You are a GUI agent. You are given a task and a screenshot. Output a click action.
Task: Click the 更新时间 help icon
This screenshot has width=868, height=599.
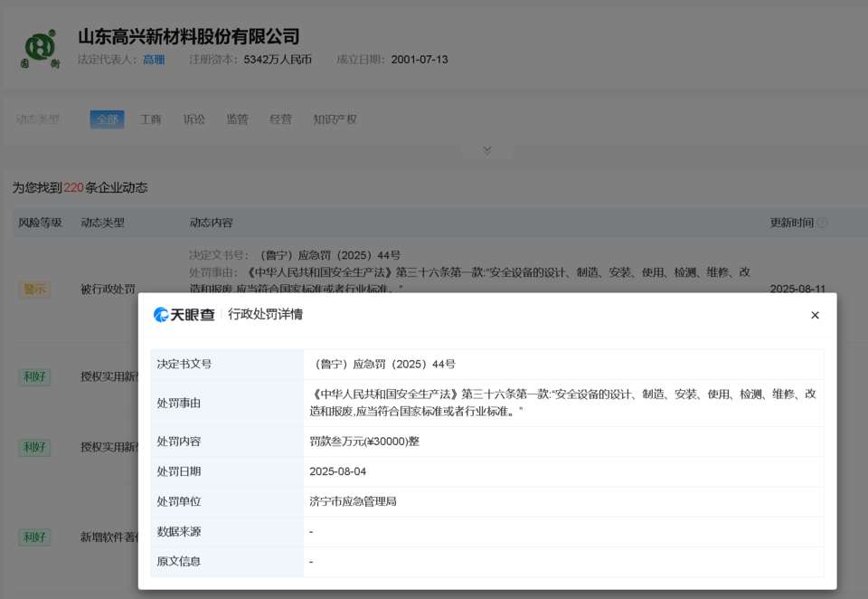click(x=823, y=223)
